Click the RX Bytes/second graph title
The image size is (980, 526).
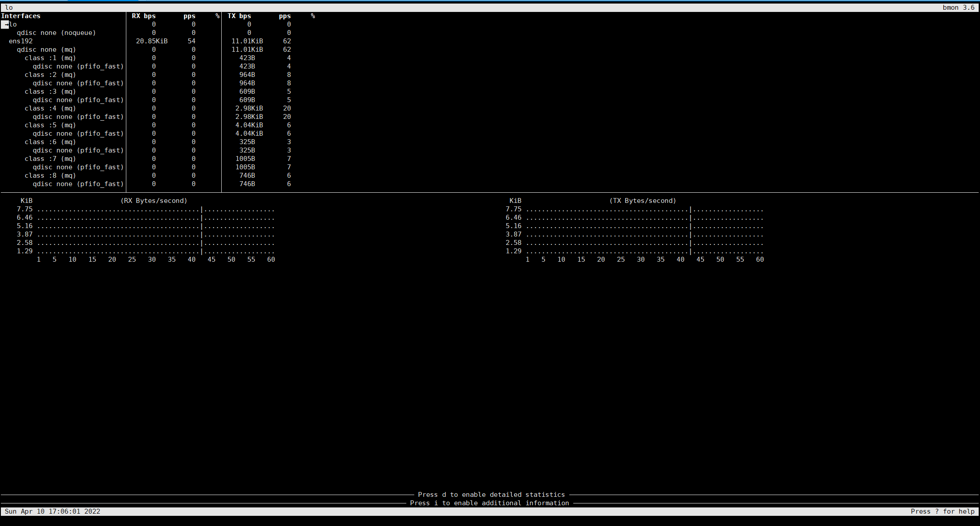(154, 201)
